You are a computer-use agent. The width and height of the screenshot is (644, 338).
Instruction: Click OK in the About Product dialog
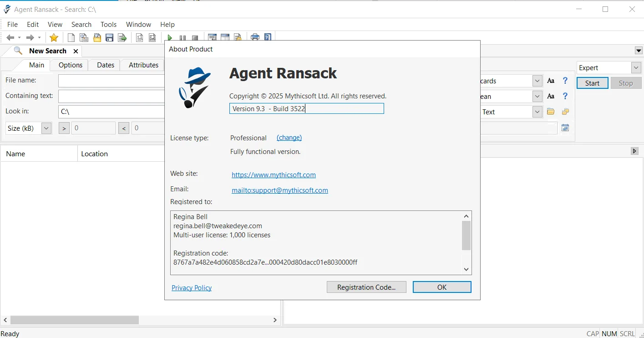[x=442, y=287]
